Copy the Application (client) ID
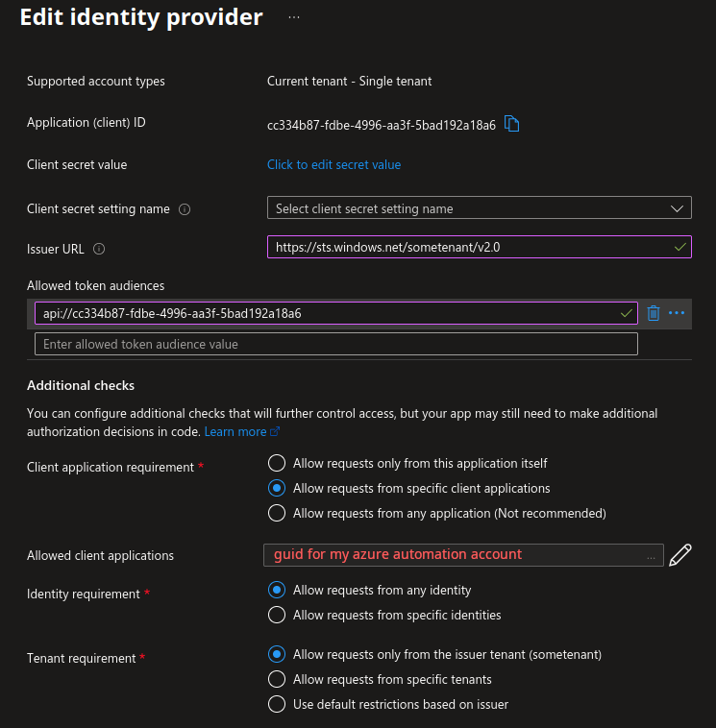 click(x=512, y=124)
